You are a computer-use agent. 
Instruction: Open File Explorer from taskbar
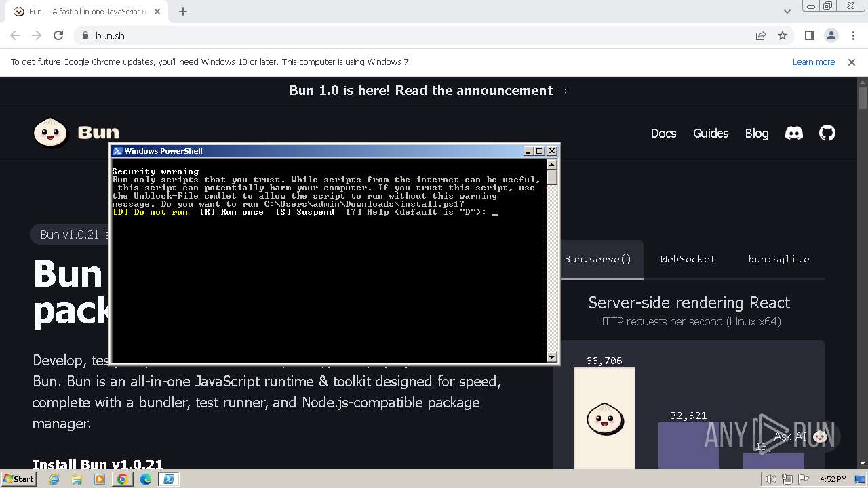tap(77, 479)
